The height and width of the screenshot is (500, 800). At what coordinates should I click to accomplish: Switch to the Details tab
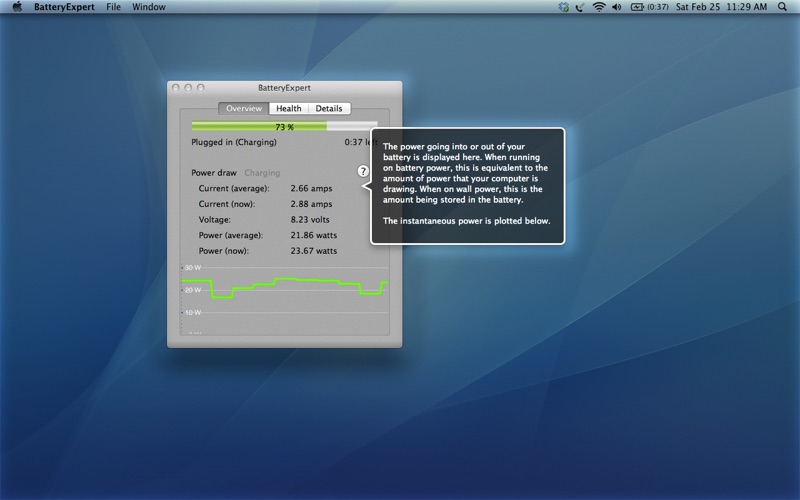click(x=329, y=108)
